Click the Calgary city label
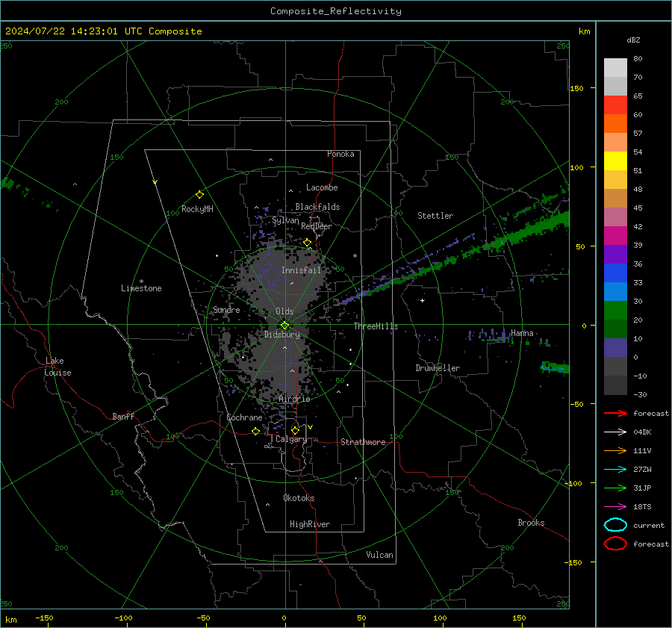The height and width of the screenshot is (628, 672). click(291, 439)
